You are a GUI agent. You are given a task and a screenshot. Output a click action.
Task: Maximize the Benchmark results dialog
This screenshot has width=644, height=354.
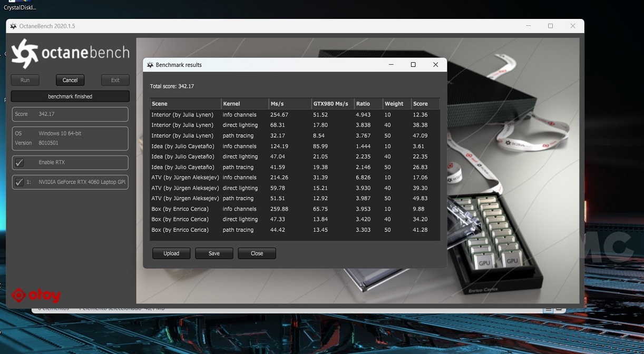[413, 65]
